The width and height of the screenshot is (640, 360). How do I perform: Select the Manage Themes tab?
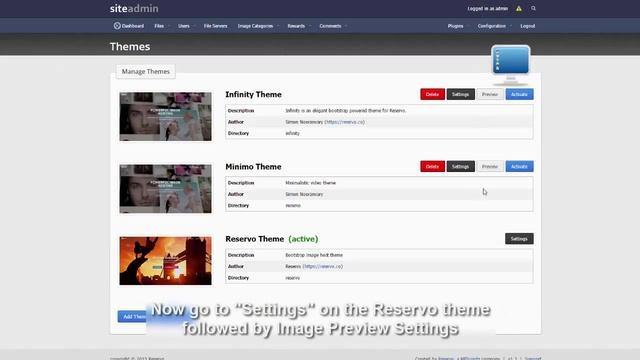tap(146, 71)
